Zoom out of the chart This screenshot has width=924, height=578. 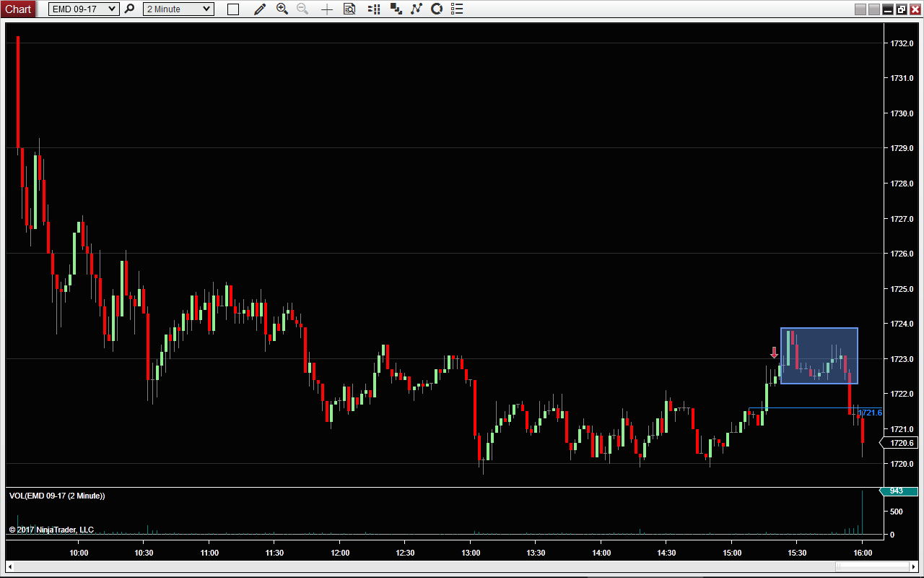click(303, 9)
